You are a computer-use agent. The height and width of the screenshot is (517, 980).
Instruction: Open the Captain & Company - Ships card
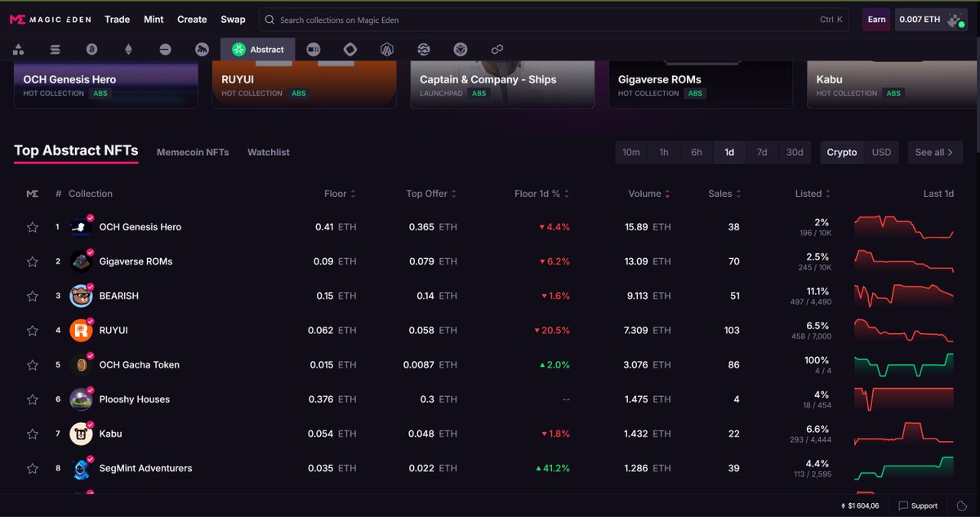pos(501,84)
